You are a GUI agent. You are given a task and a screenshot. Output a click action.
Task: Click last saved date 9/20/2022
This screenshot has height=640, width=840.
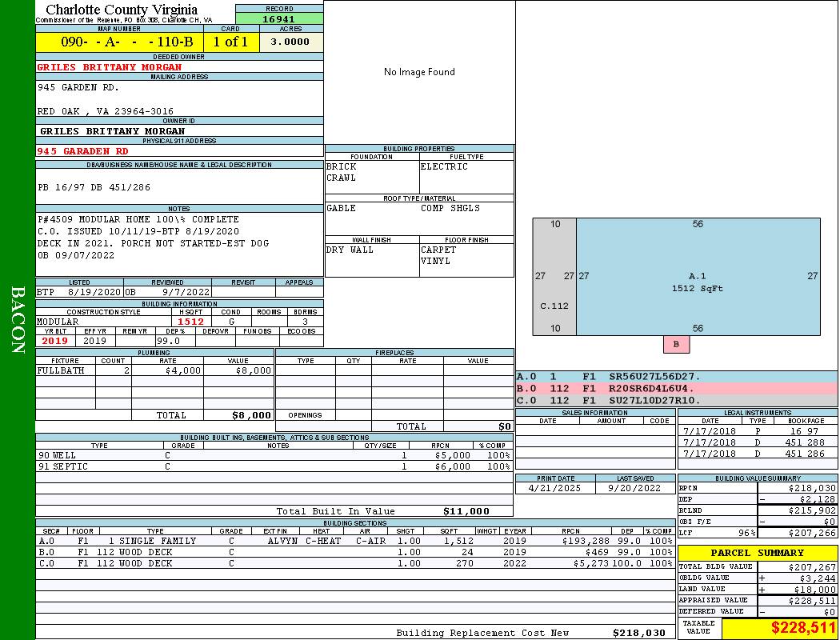[x=634, y=488]
